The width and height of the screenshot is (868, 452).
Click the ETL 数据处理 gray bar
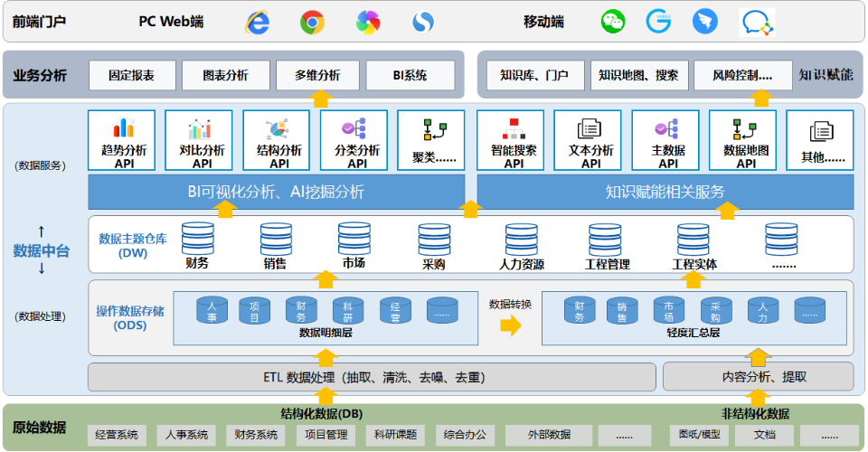click(x=372, y=377)
